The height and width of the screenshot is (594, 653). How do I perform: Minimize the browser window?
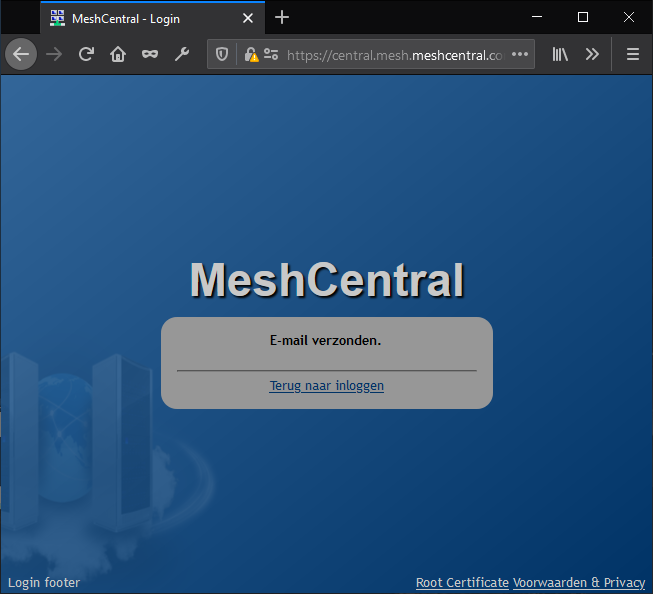(x=537, y=17)
